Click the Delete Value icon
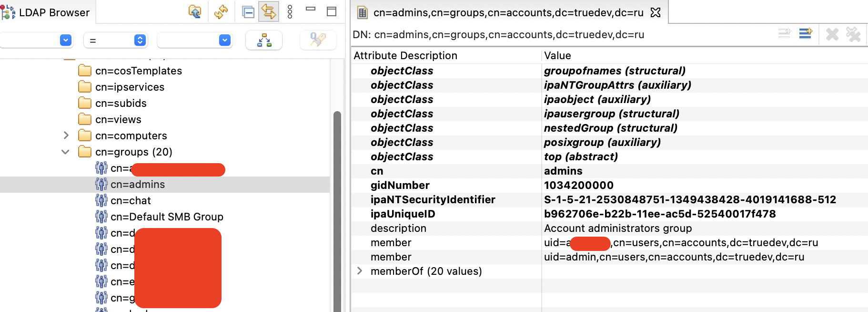This screenshot has width=868, height=312. tap(832, 34)
